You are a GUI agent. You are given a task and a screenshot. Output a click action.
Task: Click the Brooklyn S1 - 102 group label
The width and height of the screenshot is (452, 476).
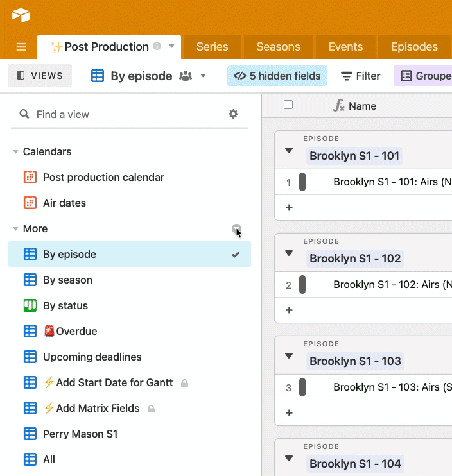click(355, 259)
